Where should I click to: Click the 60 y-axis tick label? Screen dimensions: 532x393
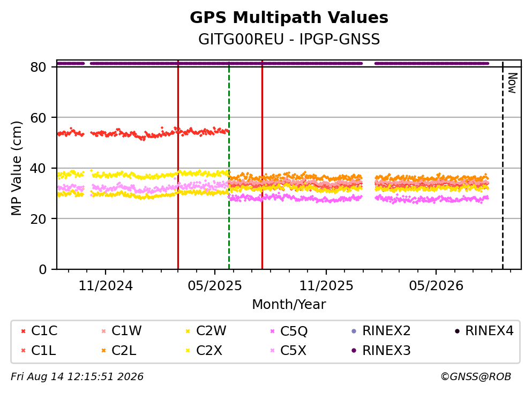(x=38, y=118)
